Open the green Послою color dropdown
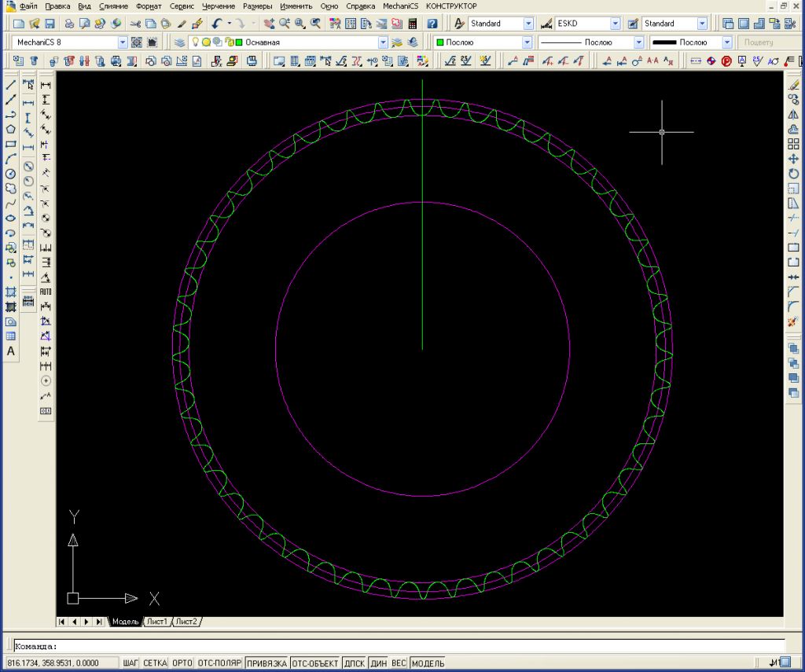 point(526,42)
